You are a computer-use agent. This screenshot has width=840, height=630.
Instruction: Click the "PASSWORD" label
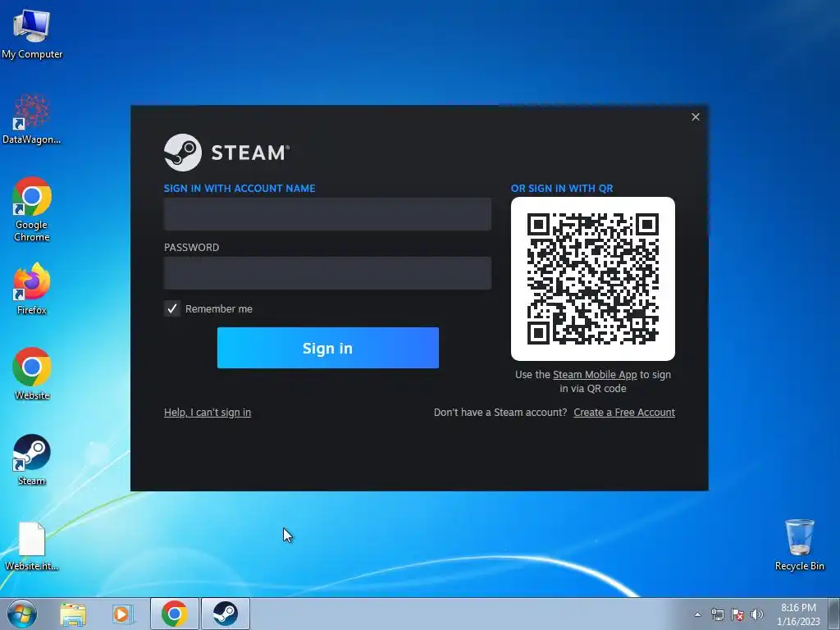(191, 248)
